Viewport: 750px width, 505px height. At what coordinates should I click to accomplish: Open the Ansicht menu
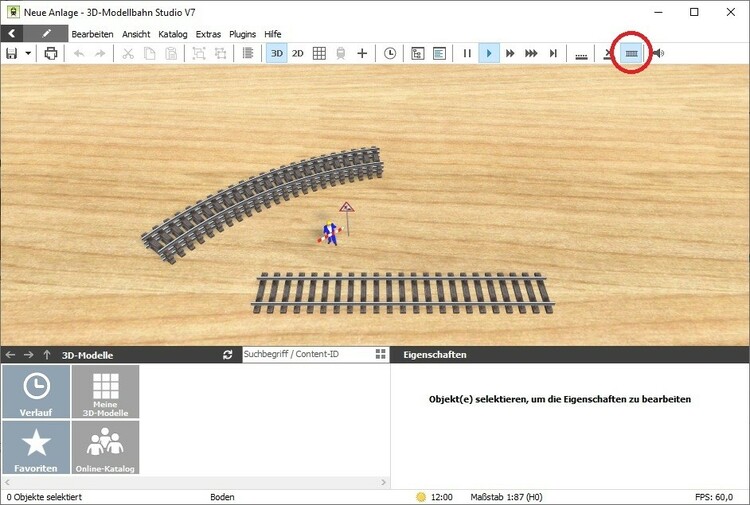click(x=136, y=34)
